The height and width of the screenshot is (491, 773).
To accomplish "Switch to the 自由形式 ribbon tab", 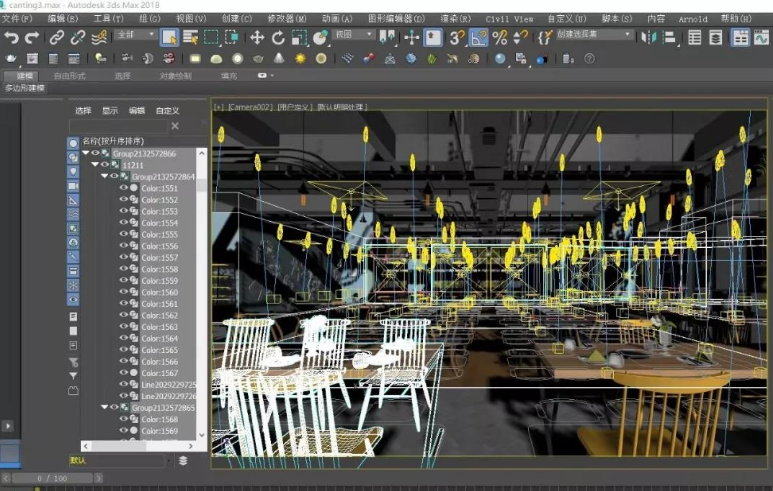I will [x=70, y=76].
